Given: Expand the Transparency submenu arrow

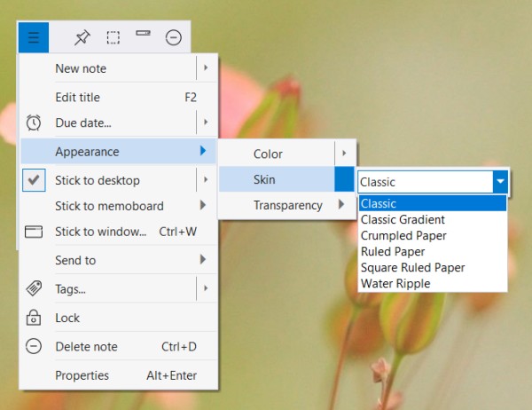Looking at the screenshot, I should (x=341, y=204).
